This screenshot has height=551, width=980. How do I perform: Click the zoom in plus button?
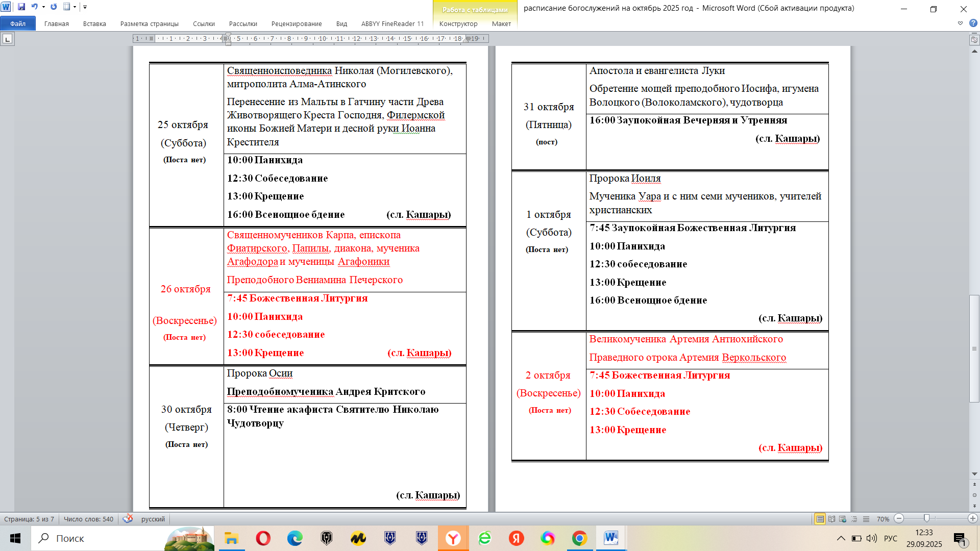coord(972,518)
